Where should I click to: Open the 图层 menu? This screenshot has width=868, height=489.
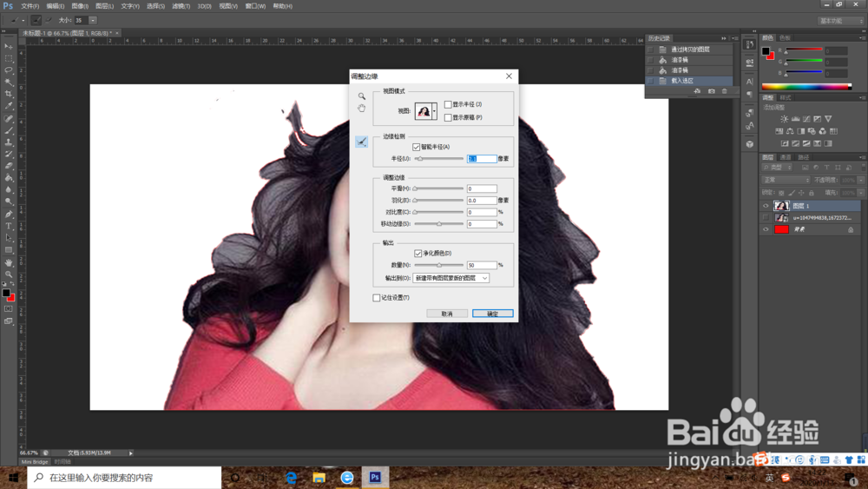(105, 6)
